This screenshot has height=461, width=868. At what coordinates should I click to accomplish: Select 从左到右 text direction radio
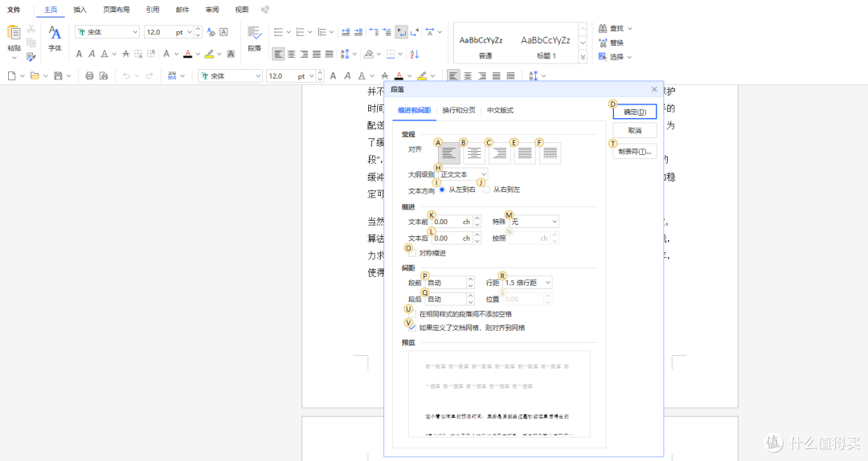[442, 190]
